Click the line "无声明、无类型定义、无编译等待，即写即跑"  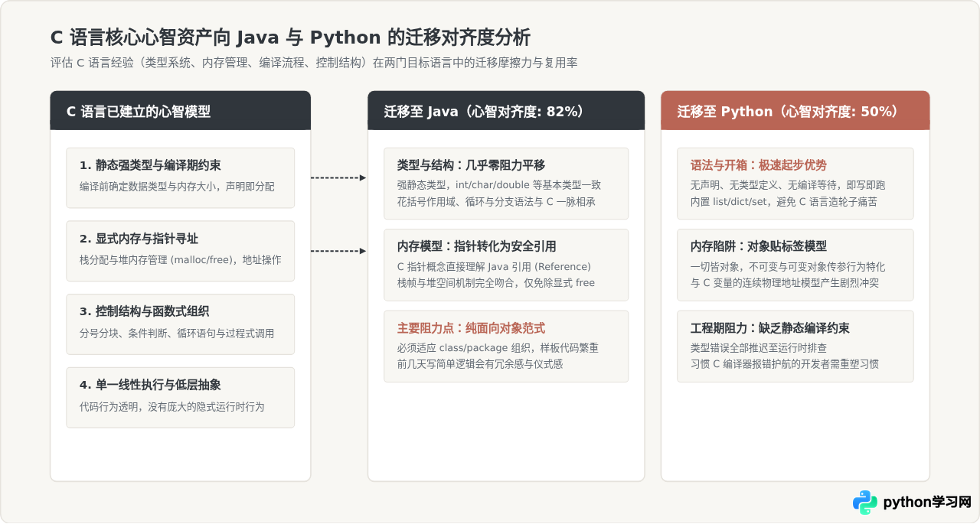(x=788, y=185)
